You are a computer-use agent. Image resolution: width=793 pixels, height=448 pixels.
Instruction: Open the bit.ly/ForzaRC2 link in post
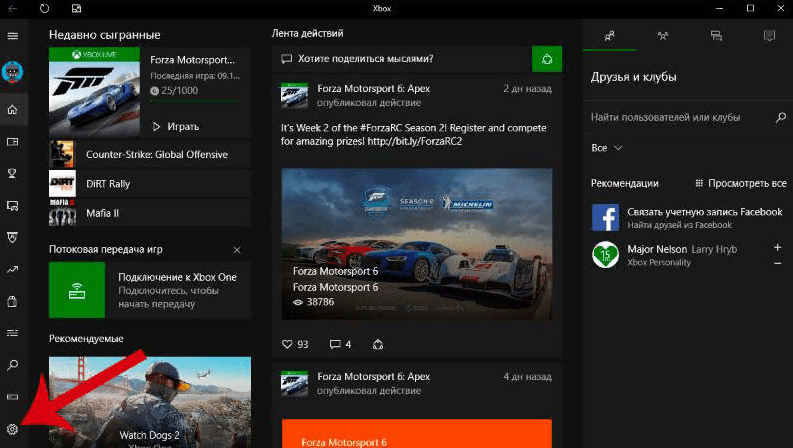click(x=415, y=142)
